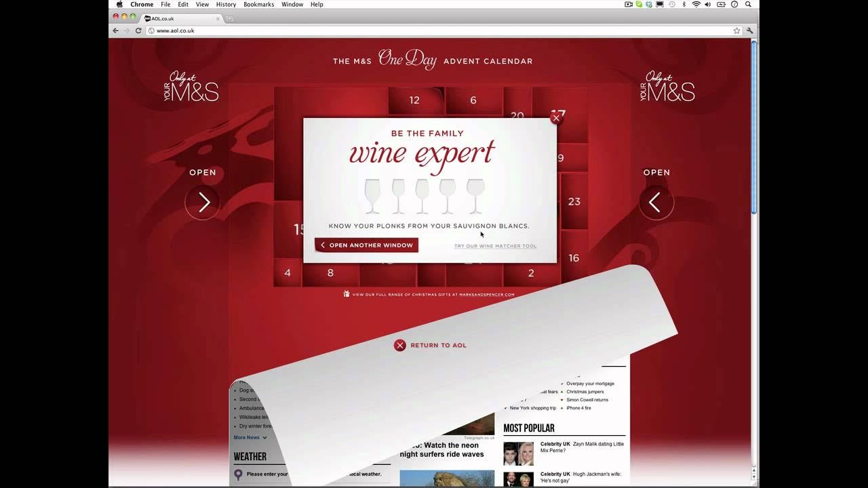Click the left OPEN chevron arrow

tap(202, 202)
